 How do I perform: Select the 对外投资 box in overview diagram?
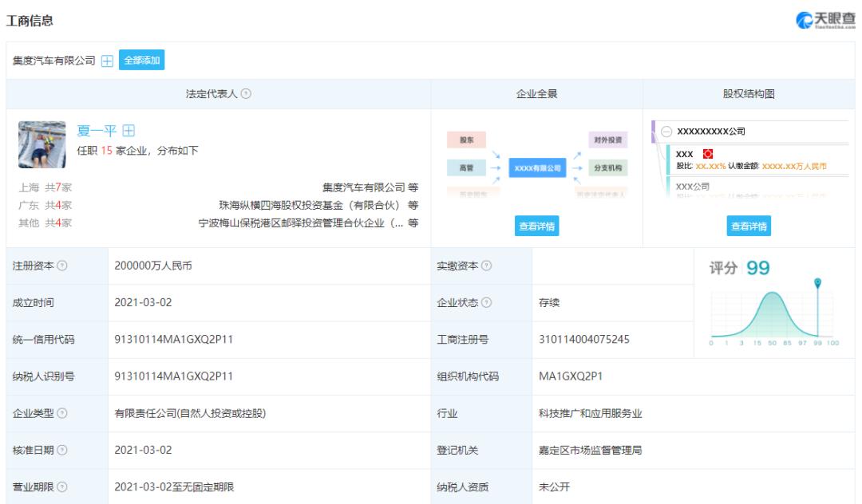click(608, 141)
